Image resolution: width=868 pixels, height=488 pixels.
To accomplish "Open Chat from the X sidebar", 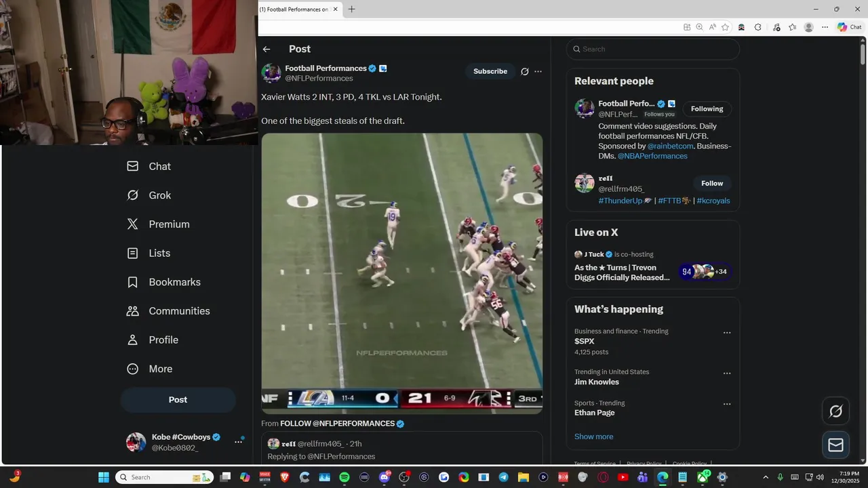I will click(x=149, y=166).
